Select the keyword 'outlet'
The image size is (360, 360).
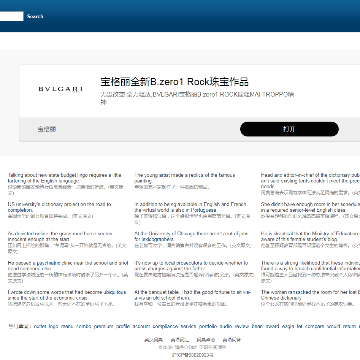[40, 326]
